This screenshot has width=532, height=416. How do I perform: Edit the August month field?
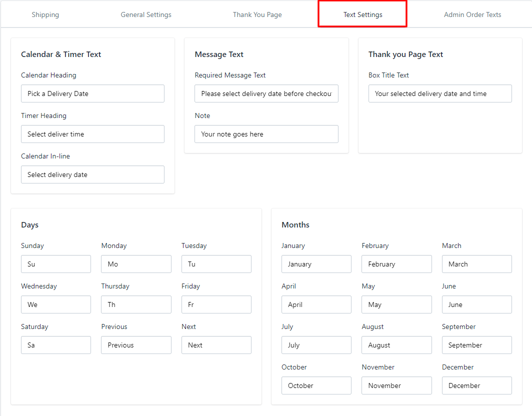coord(396,345)
